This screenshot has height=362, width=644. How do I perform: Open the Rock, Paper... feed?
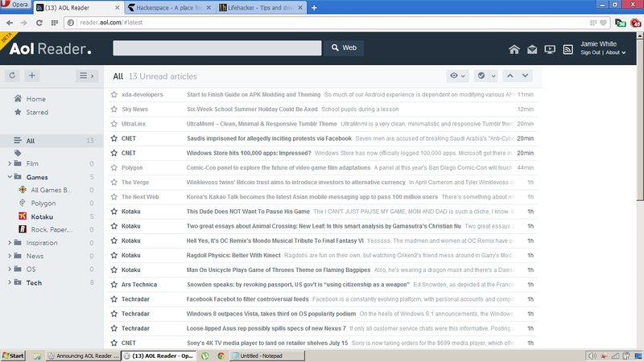(x=52, y=229)
